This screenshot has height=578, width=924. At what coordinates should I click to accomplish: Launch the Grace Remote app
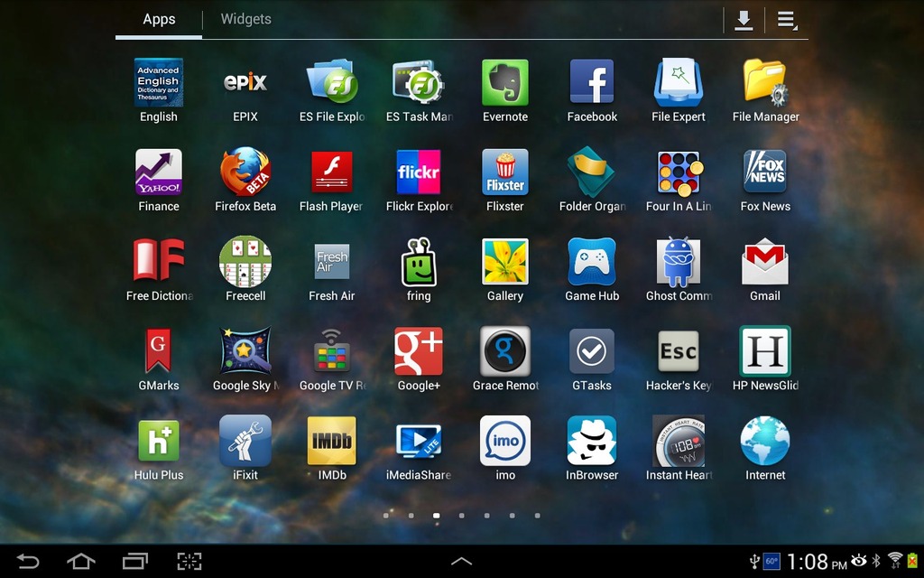(x=505, y=351)
